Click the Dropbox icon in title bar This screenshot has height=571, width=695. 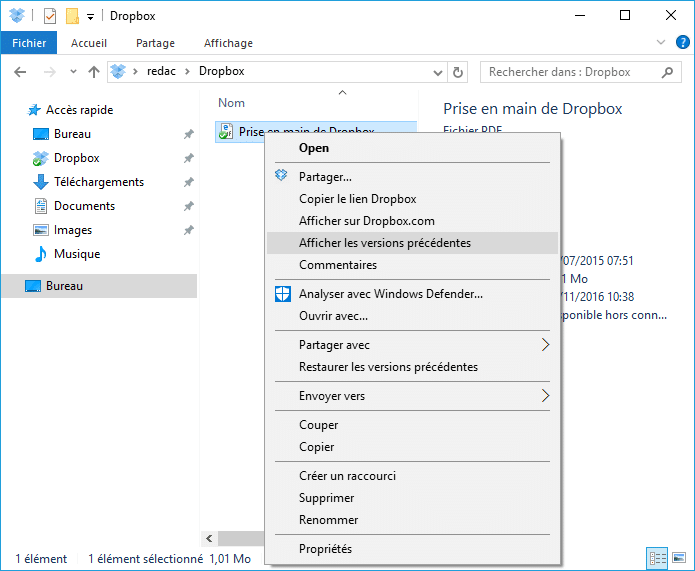[17, 16]
